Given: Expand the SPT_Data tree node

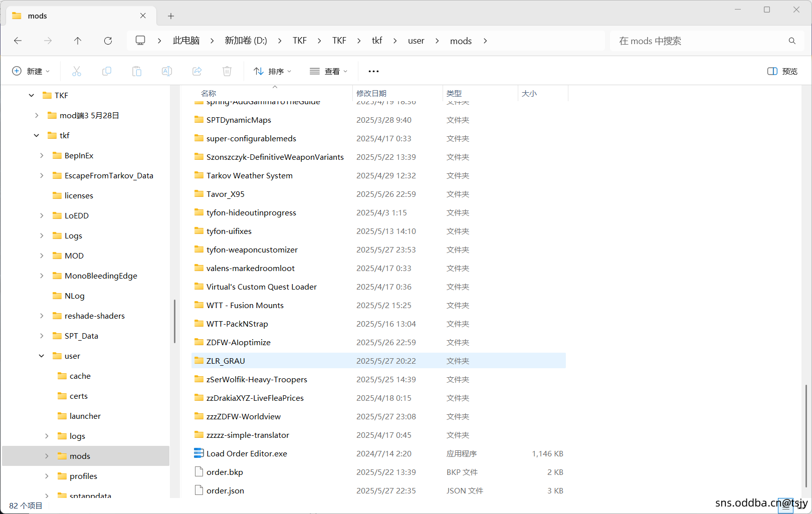Looking at the screenshot, I should 42,336.
